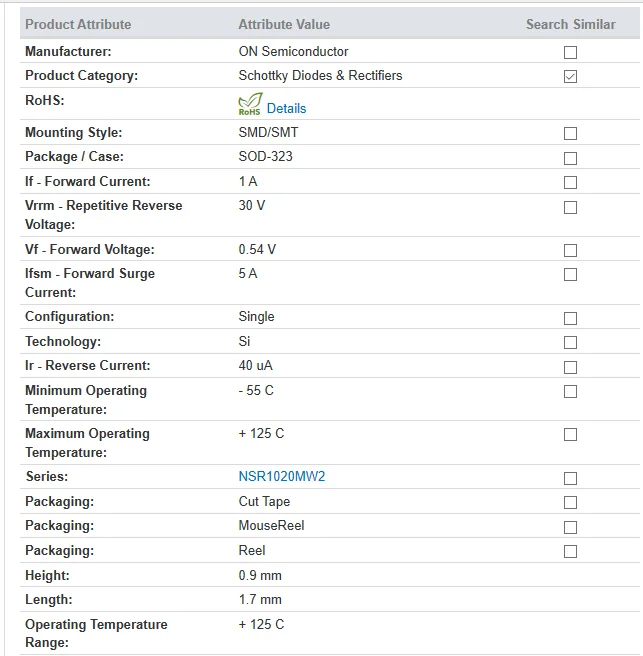
Task: Select the 0.9 mm height value
Action: 260,576
